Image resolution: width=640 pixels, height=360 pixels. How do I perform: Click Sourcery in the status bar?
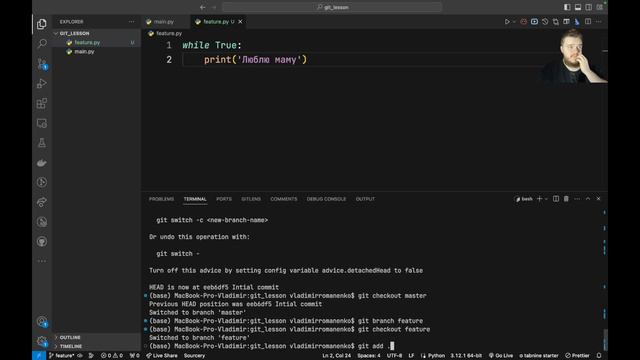[x=194, y=356]
